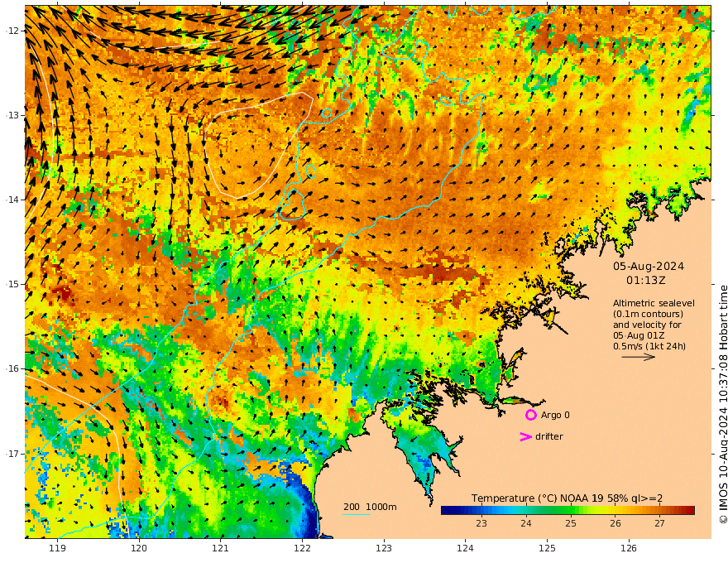The width and height of the screenshot is (728, 563).
Task: Click the -15 latitude axis label
Action: coord(12,284)
